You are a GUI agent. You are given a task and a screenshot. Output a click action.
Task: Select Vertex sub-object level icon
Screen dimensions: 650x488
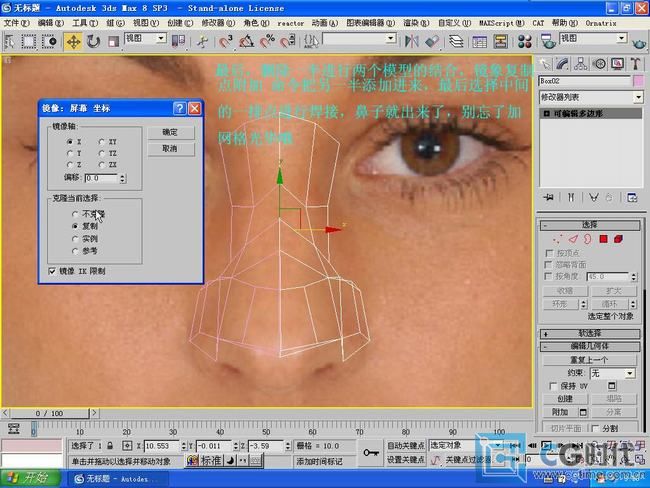click(x=557, y=239)
